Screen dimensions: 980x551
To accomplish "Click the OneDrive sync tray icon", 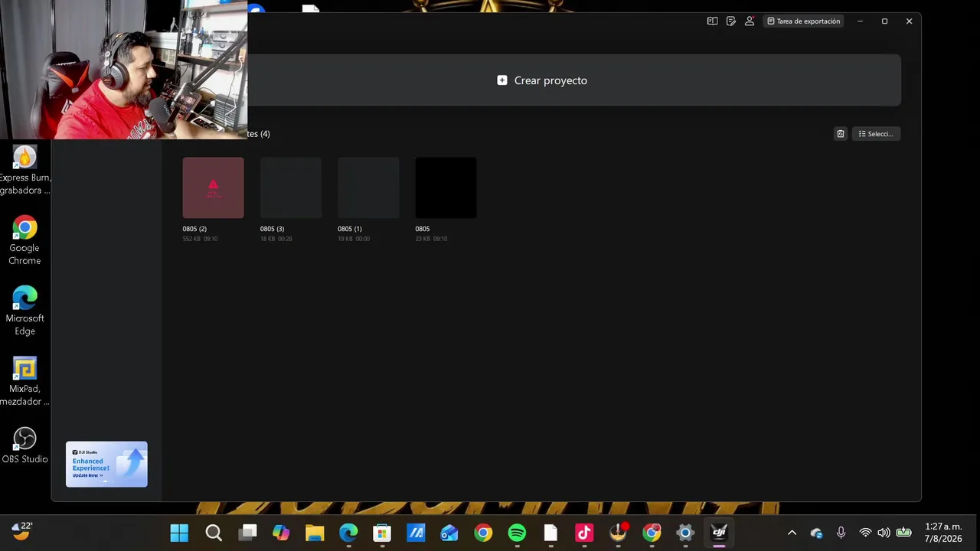I will click(x=816, y=533).
